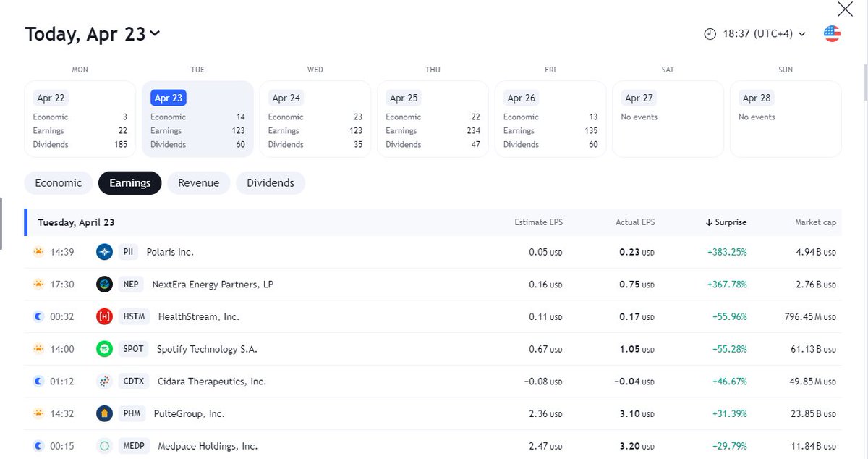Sort by Actual EPS column header

635,222
